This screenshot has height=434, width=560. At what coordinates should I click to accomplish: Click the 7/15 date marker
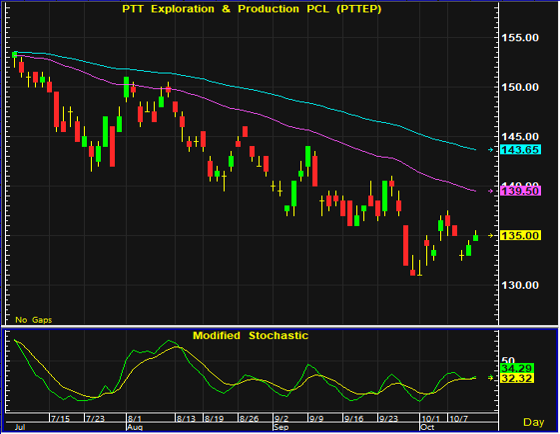click(60, 418)
